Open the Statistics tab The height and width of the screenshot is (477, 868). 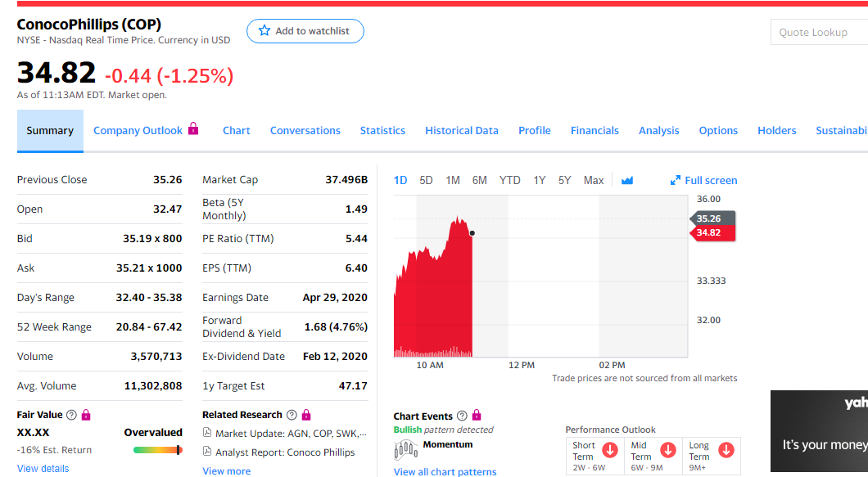pos(382,131)
